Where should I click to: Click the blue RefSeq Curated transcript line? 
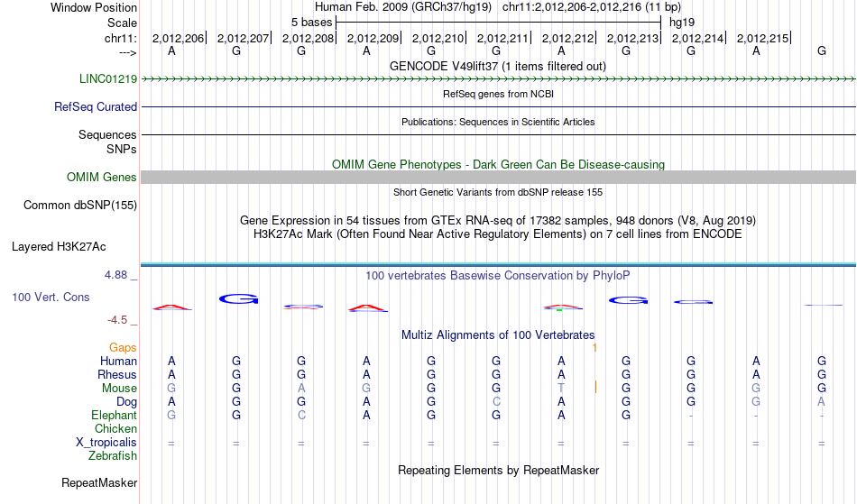coord(499,106)
